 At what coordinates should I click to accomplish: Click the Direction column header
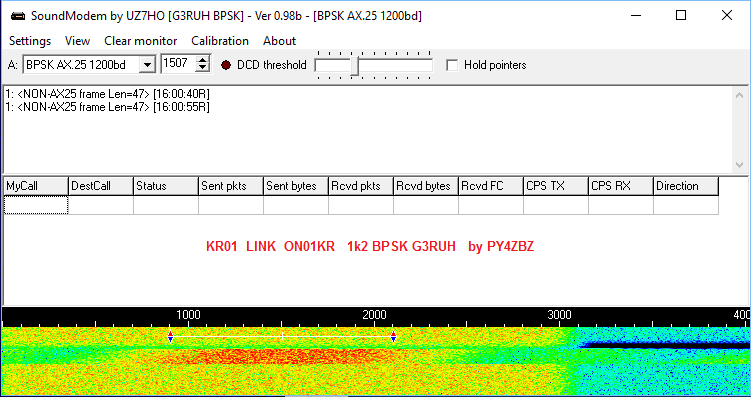tap(686, 186)
